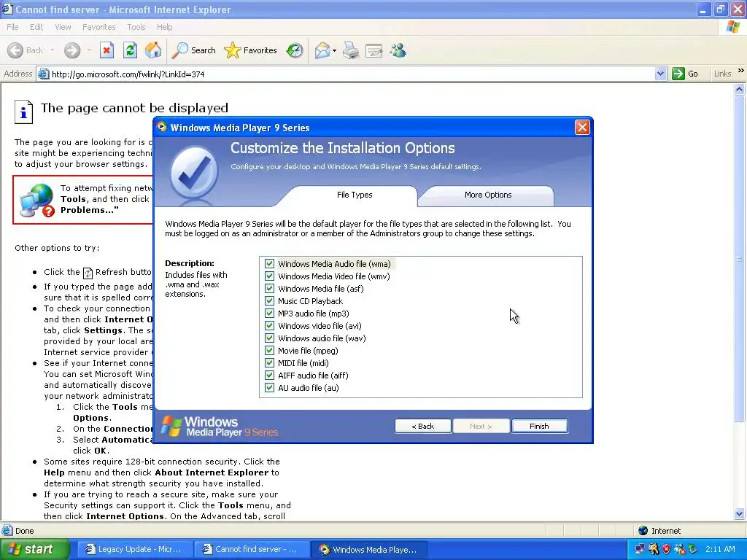
Task: Click the green Go arrow button
Action: click(x=678, y=74)
